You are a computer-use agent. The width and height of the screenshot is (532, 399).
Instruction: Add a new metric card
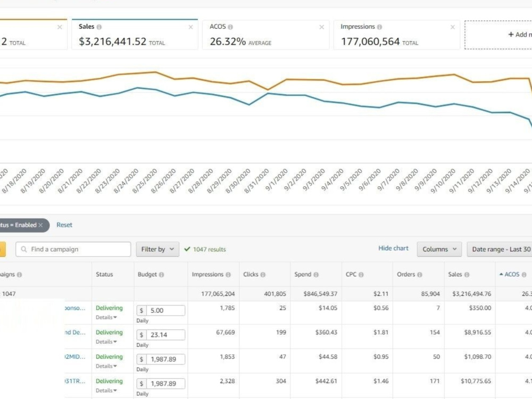pos(498,35)
